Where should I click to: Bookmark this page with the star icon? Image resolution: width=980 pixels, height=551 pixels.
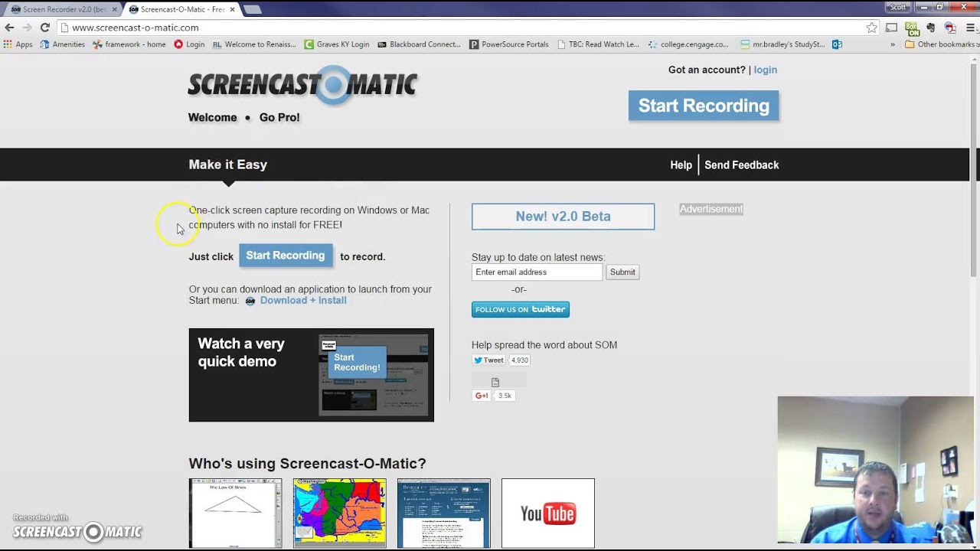point(871,28)
